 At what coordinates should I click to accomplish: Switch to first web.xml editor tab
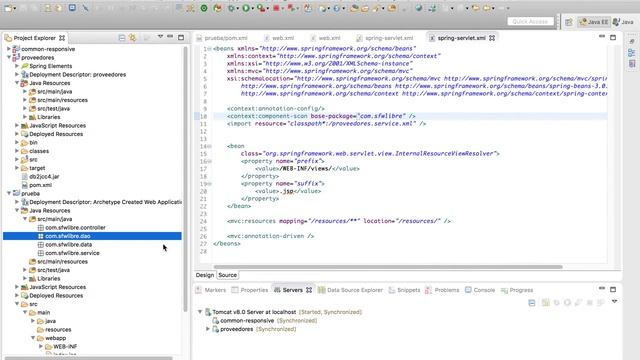(x=279, y=38)
